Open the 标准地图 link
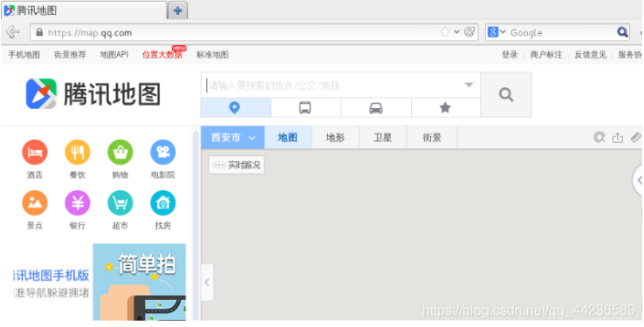 212,55
